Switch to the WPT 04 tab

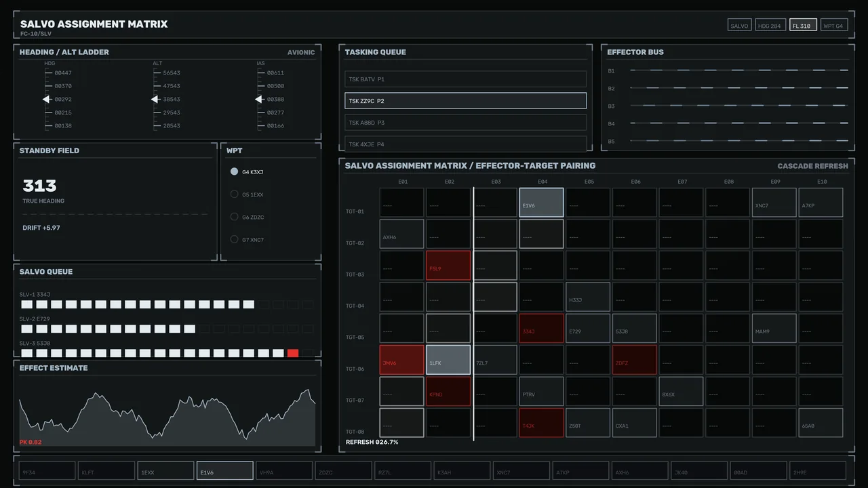click(x=834, y=25)
